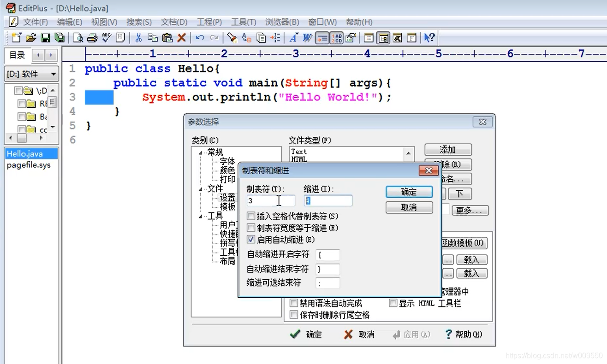The image size is (607, 364).
Task: Expand the 工具 settings category
Action: pyautogui.click(x=201, y=215)
